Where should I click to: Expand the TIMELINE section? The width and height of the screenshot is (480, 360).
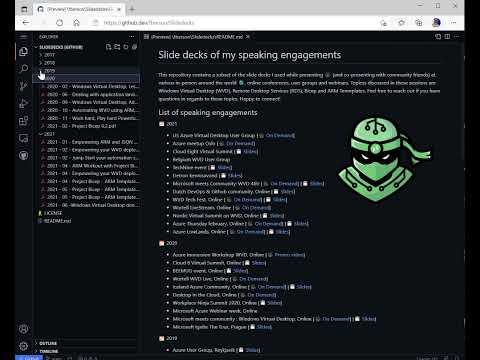(87, 351)
